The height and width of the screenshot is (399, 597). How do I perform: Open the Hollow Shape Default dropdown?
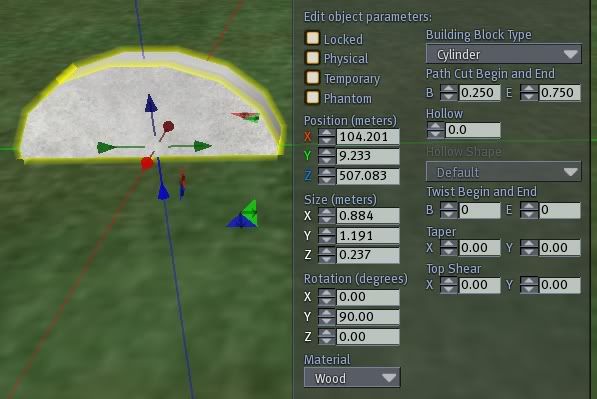[x=503, y=172]
